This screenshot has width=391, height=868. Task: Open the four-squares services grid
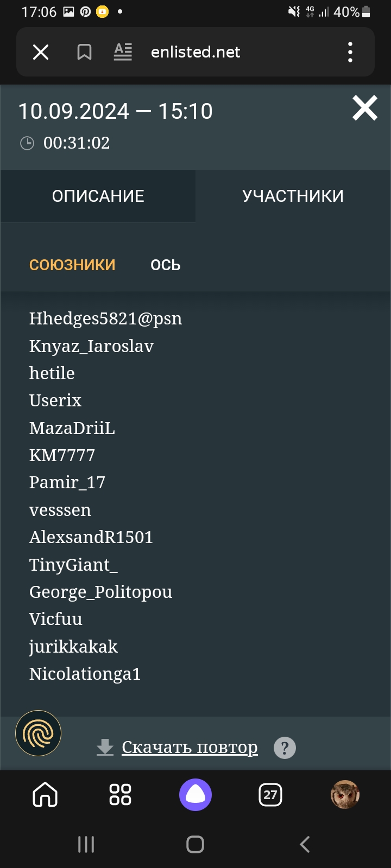pyautogui.click(x=120, y=795)
